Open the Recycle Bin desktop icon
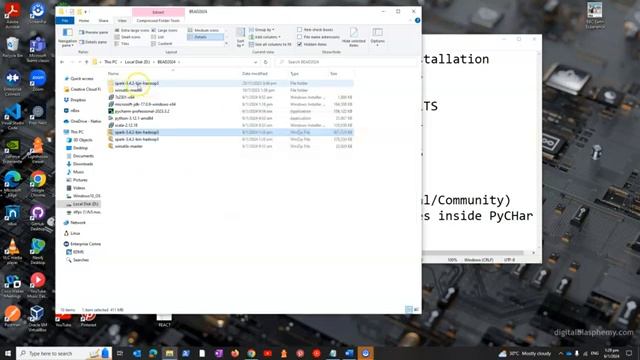Viewport: 640px width, 360px height. tap(12, 47)
